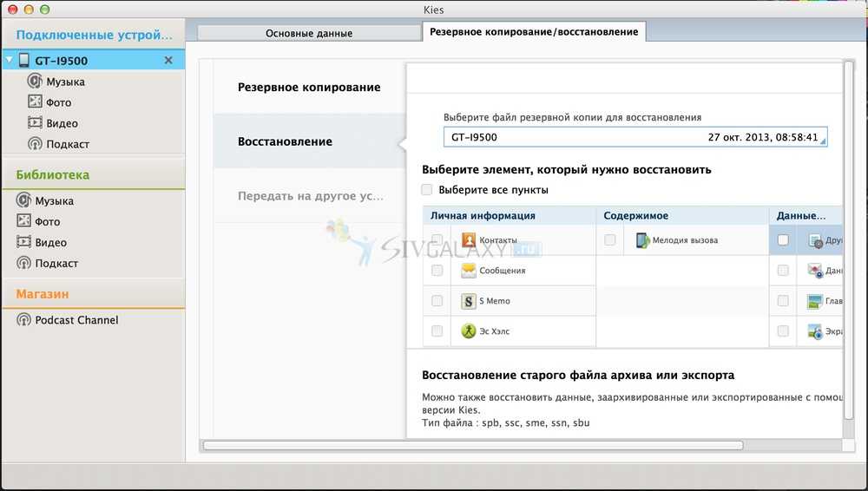This screenshot has height=491, width=868.
Task: Open the Video icon in Library section
Action: pyautogui.click(x=23, y=243)
